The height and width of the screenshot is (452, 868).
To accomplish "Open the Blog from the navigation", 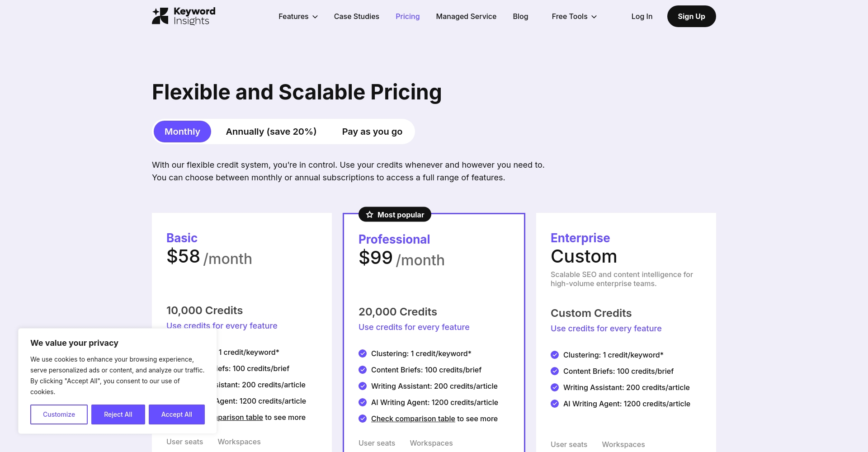I will click(520, 16).
